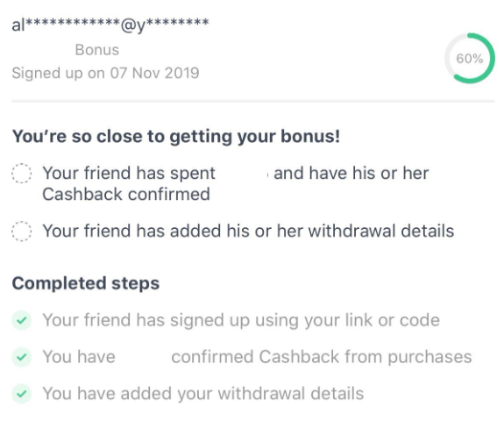Viewport: 504px width, 428px height.
Task: Click green checkmark next to signed up step
Action: [x=22, y=320]
